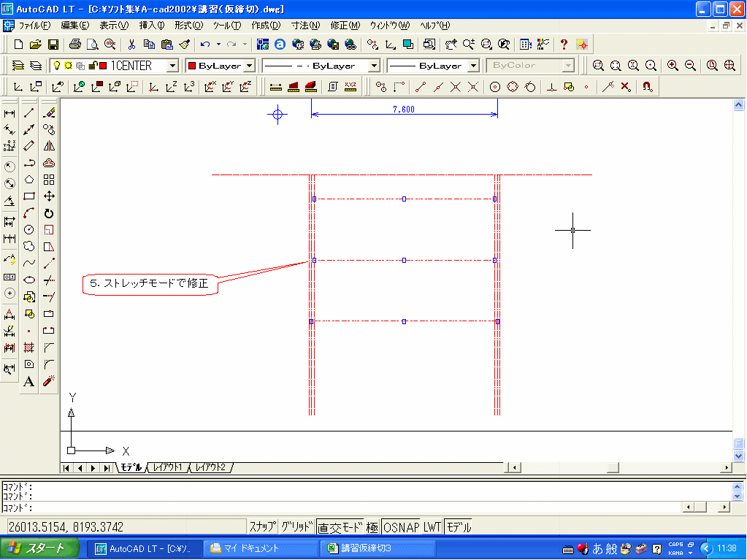Select the Circle draw tool
Image resolution: width=747 pixels, height=560 pixels.
click(x=29, y=229)
